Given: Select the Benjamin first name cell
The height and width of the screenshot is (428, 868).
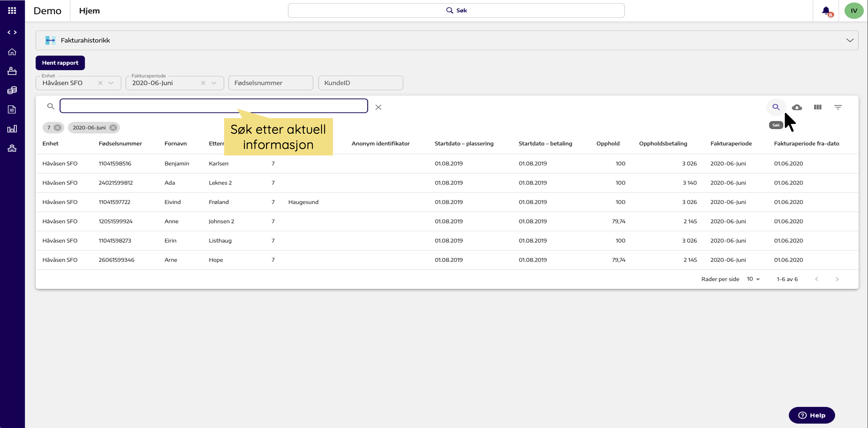Looking at the screenshot, I should [177, 164].
